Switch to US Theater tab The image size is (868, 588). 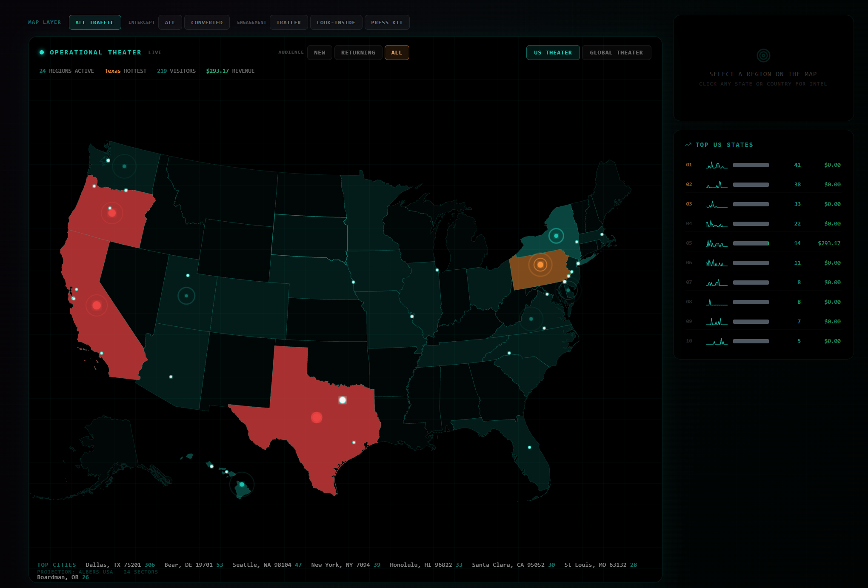[553, 53]
